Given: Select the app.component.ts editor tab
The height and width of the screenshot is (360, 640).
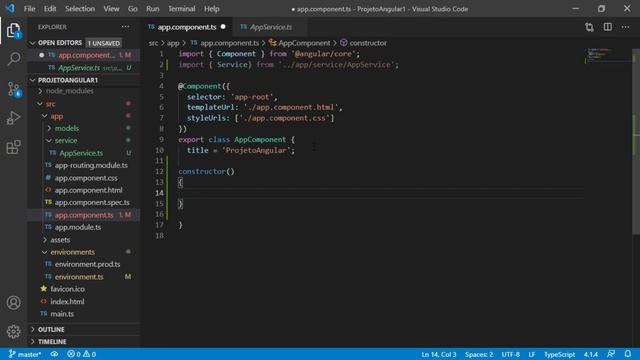Looking at the screenshot, I should [187, 27].
